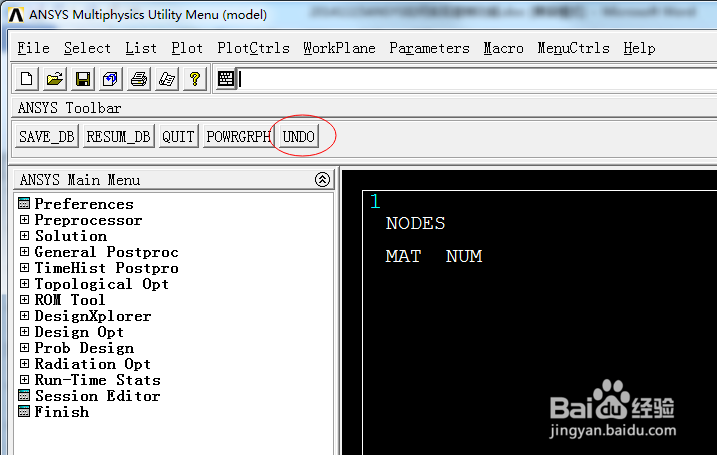Click the printer Image Capture icon
Screen dimensions: 717x455
tap(139, 79)
